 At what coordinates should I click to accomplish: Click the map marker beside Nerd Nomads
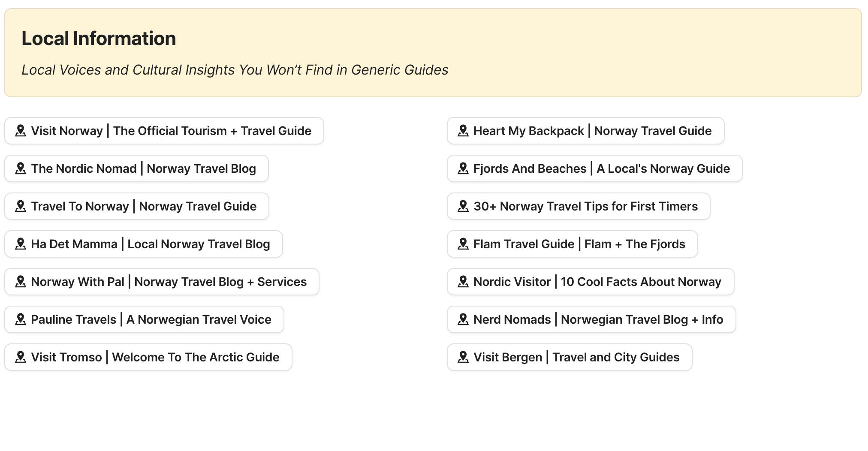[463, 319]
